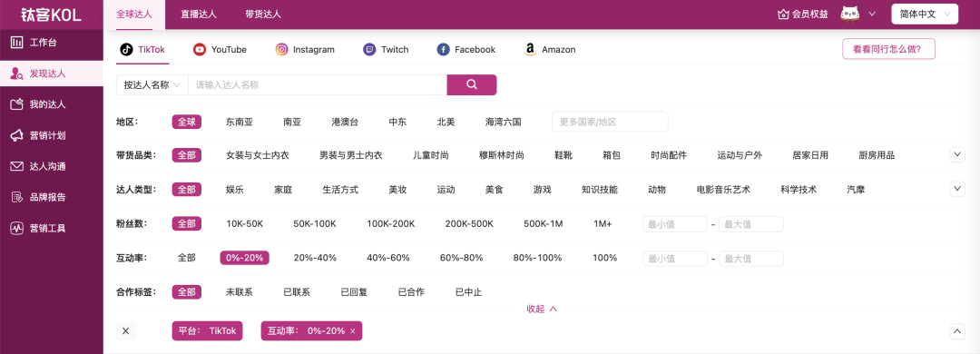This screenshot has height=354, width=980.
Task: Click the 我的达人 folder icon
Action: point(17,104)
